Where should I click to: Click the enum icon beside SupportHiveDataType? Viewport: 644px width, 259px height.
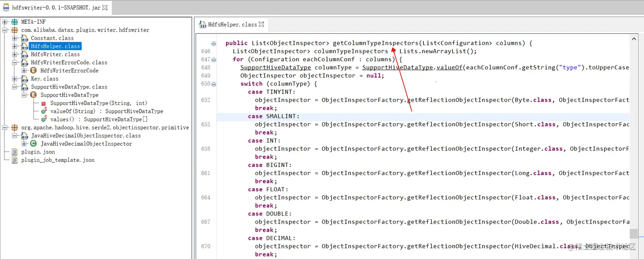[x=33, y=95]
